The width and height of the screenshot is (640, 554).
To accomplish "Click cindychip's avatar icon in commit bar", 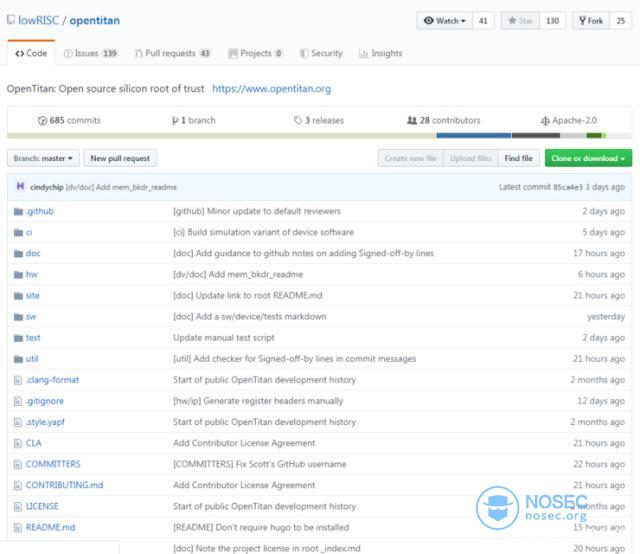I will pyautogui.click(x=20, y=187).
